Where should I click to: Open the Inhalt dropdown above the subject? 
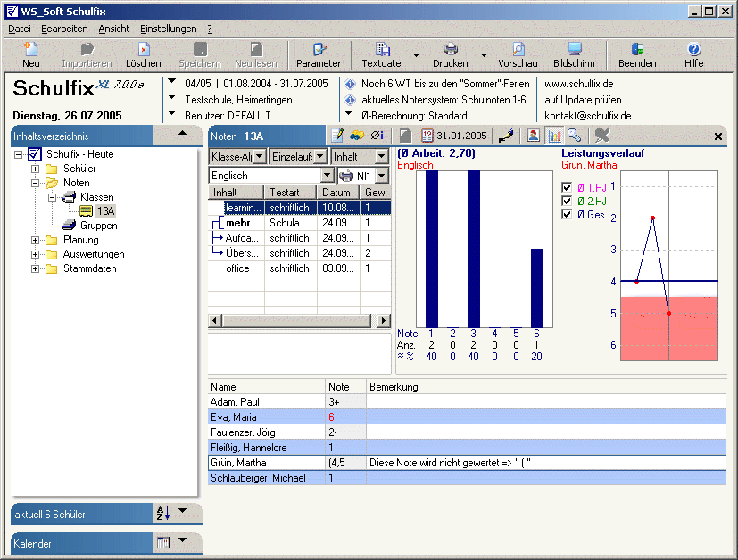click(x=382, y=156)
